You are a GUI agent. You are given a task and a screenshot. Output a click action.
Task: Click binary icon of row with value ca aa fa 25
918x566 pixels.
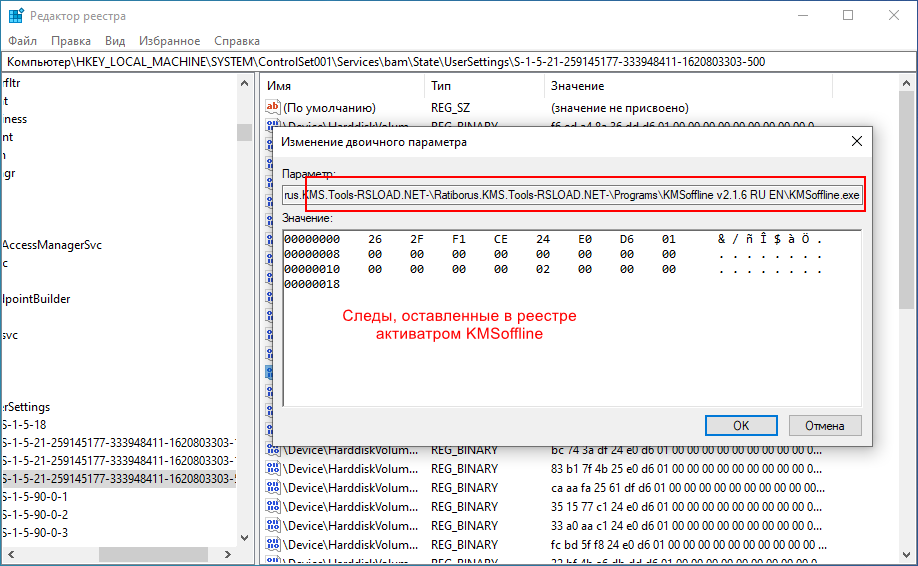point(272,488)
